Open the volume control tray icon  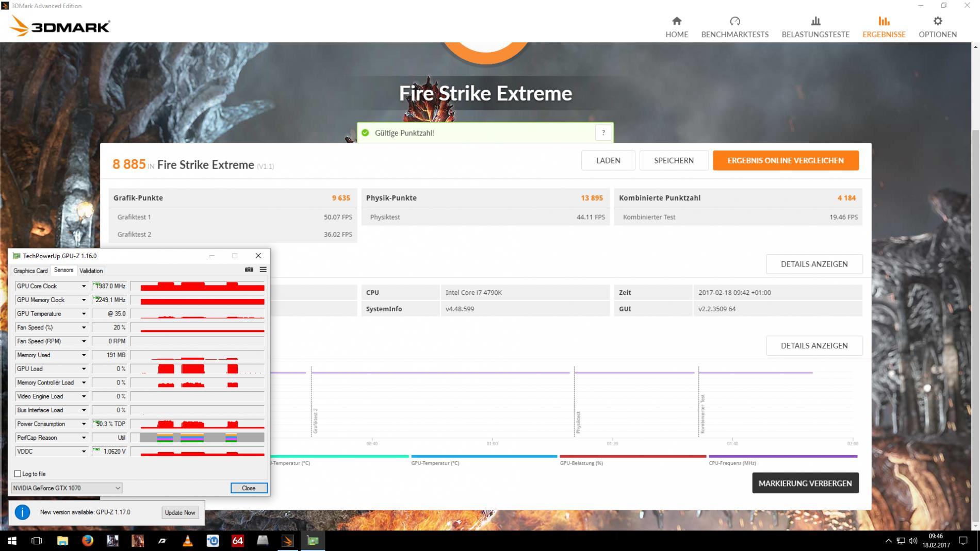click(913, 541)
